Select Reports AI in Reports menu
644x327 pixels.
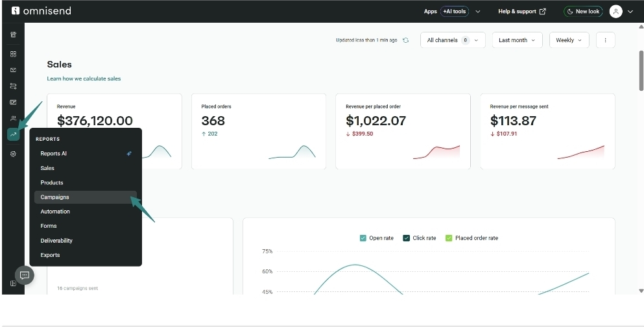coord(86,154)
